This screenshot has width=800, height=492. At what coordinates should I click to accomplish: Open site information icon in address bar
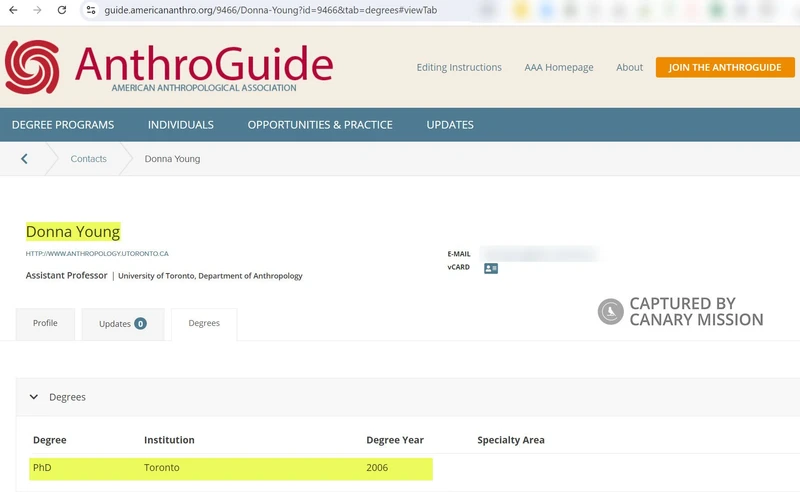click(x=90, y=10)
